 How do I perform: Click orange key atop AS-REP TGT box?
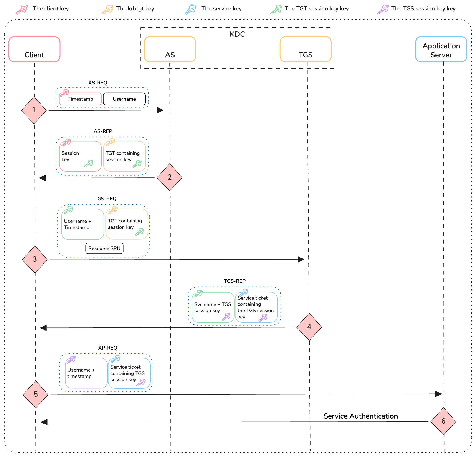111,142
